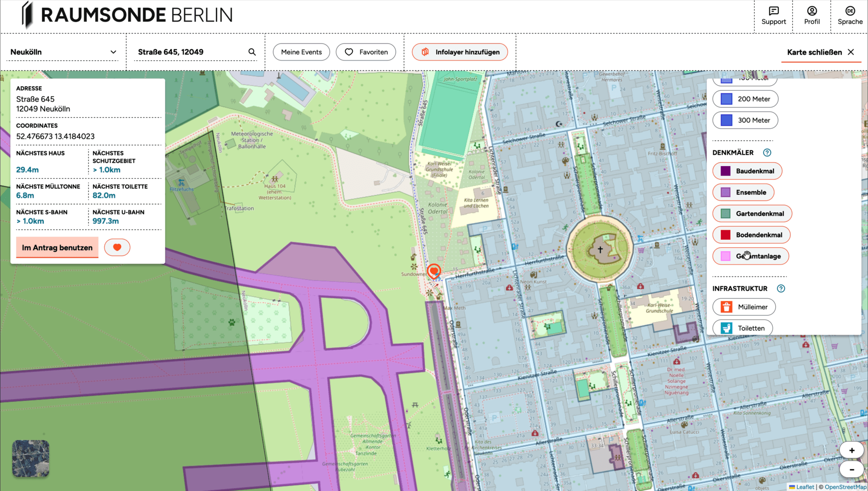Screen dimensions: 868x491
Task: Toggle the Mülleimer infrastructure layer
Action: (744, 307)
